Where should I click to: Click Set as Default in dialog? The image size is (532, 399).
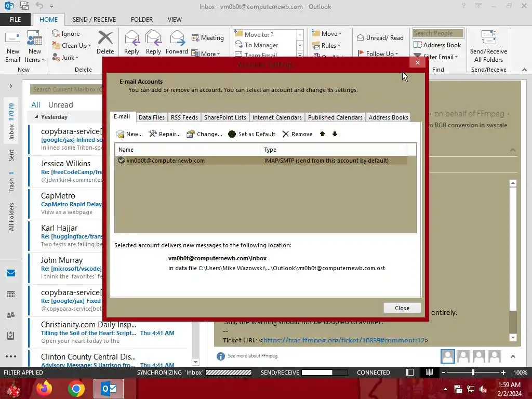(252, 134)
